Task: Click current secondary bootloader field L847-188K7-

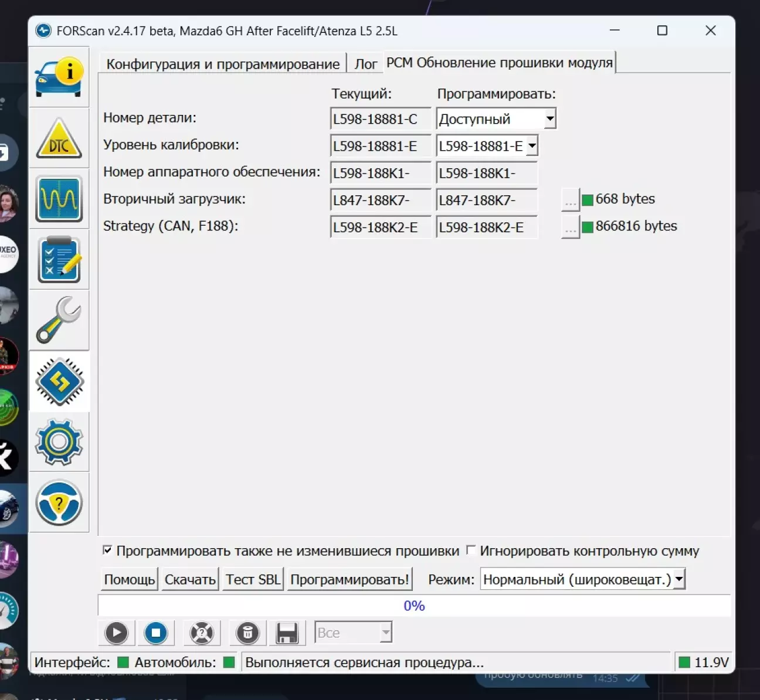Action: 381,200
